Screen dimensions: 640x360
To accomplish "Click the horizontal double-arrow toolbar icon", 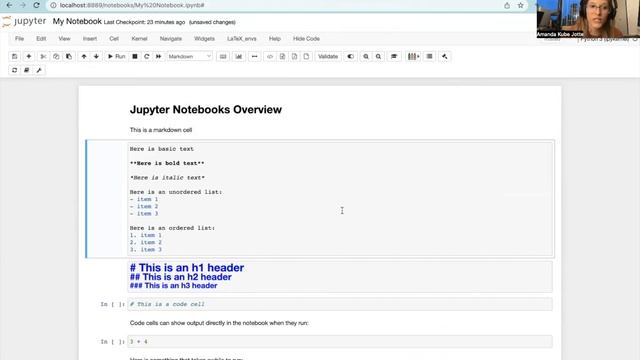I will click(x=255, y=56).
